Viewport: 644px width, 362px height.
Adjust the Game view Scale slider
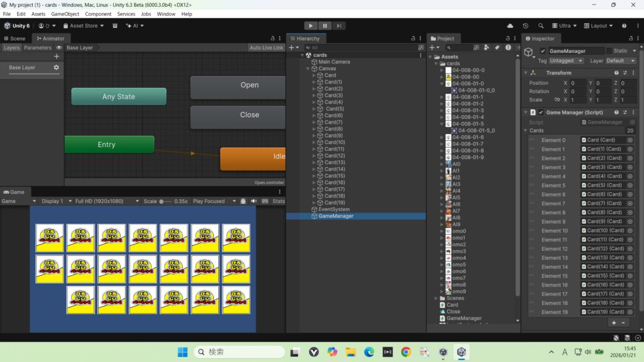[x=165, y=201]
